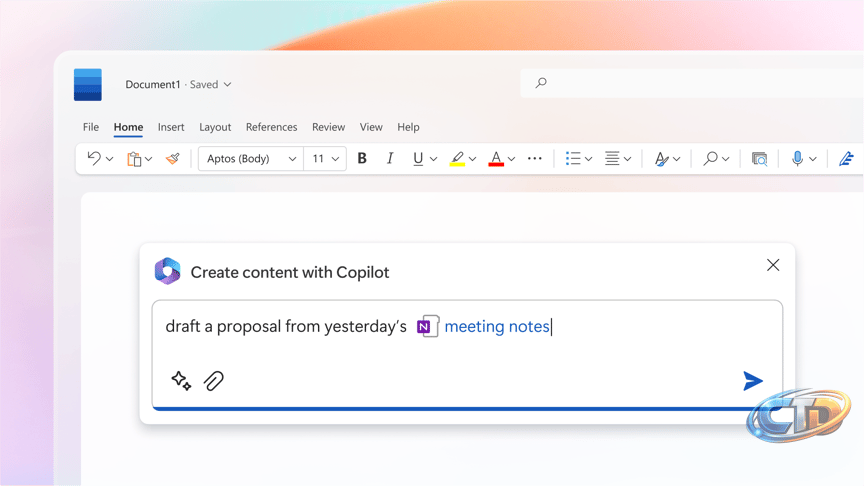Expand the Saved status chevron
The width and height of the screenshot is (864, 486).
[228, 84]
